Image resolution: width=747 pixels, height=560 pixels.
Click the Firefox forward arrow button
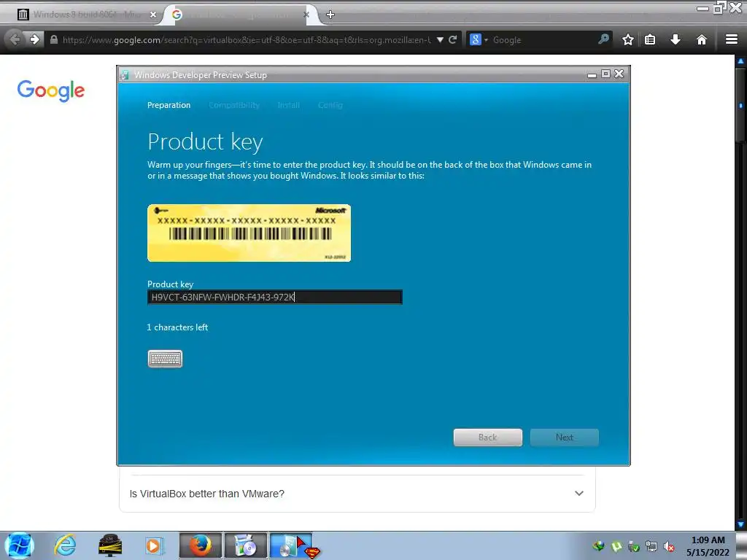[x=34, y=39]
